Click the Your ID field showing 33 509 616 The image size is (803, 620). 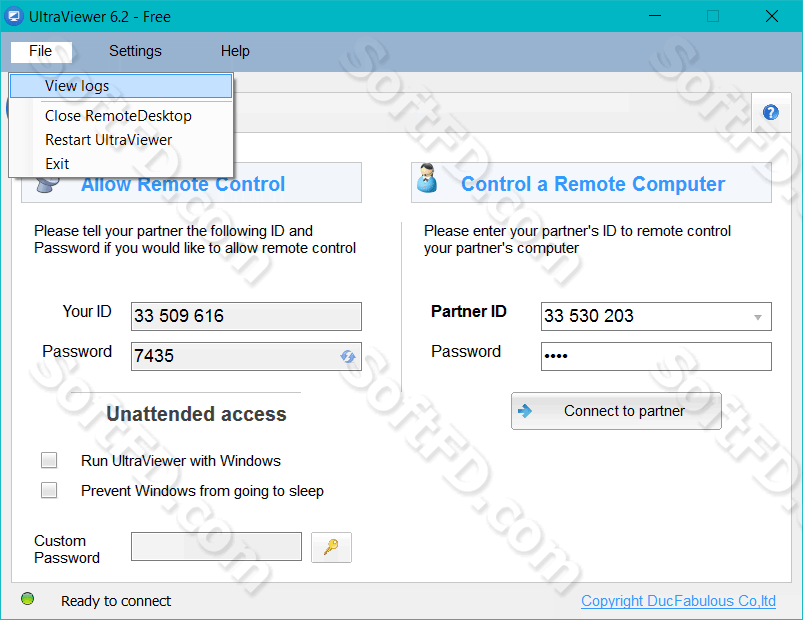(x=246, y=316)
